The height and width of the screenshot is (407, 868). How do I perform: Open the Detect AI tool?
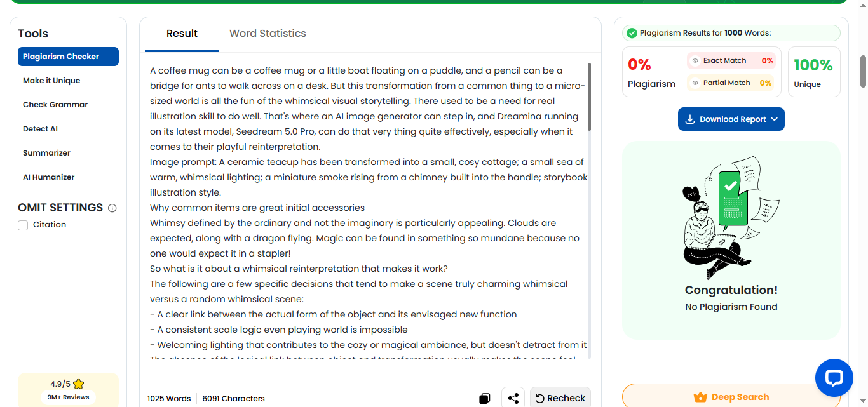tap(40, 129)
